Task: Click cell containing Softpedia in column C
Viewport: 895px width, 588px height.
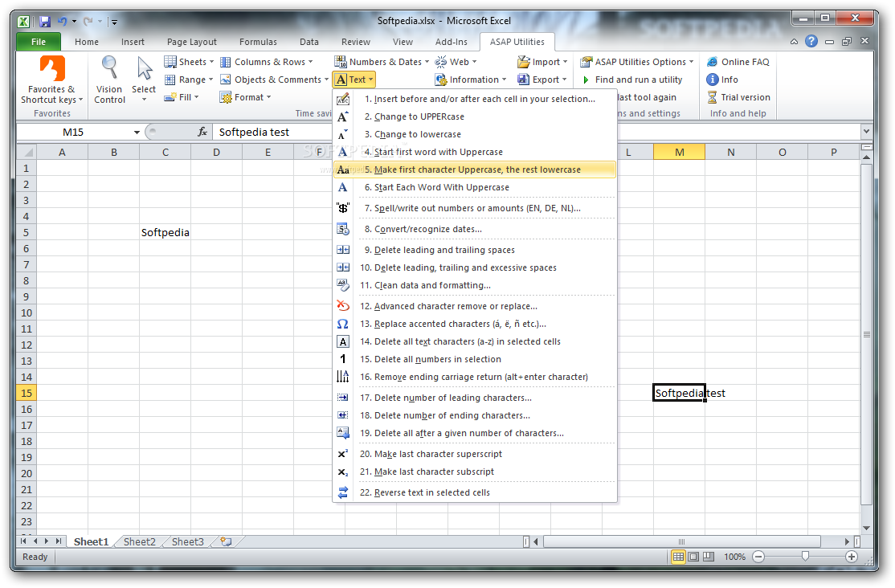Action: 165,232
